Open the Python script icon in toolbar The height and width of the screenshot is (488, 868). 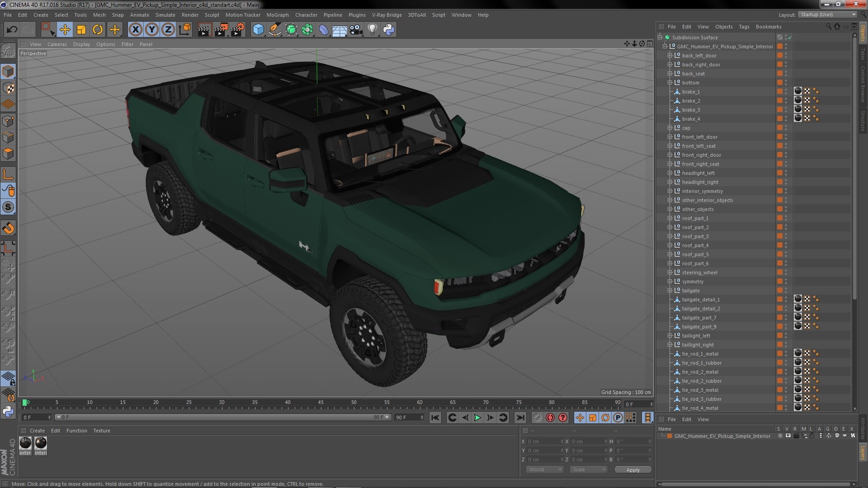[x=389, y=30]
